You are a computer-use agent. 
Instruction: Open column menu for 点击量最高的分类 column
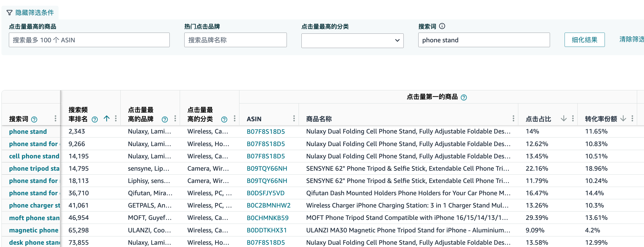235,119
